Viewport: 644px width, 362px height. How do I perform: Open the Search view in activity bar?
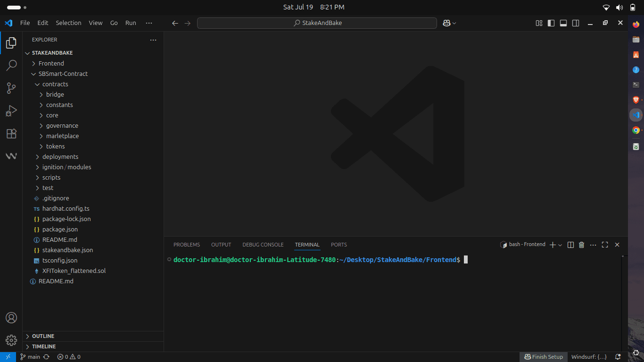[11, 66]
